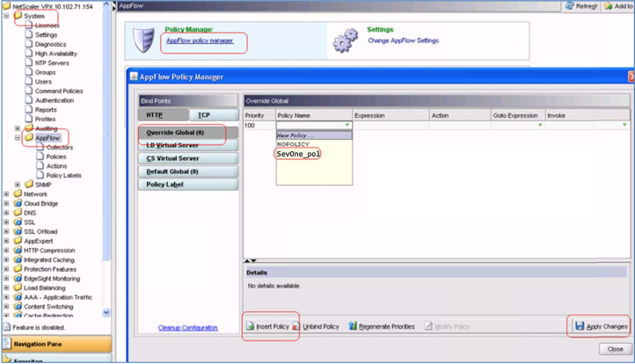The image size is (635, 364).
Task: Click the HTTP Compression feature icon
Action: click(18, 251)
